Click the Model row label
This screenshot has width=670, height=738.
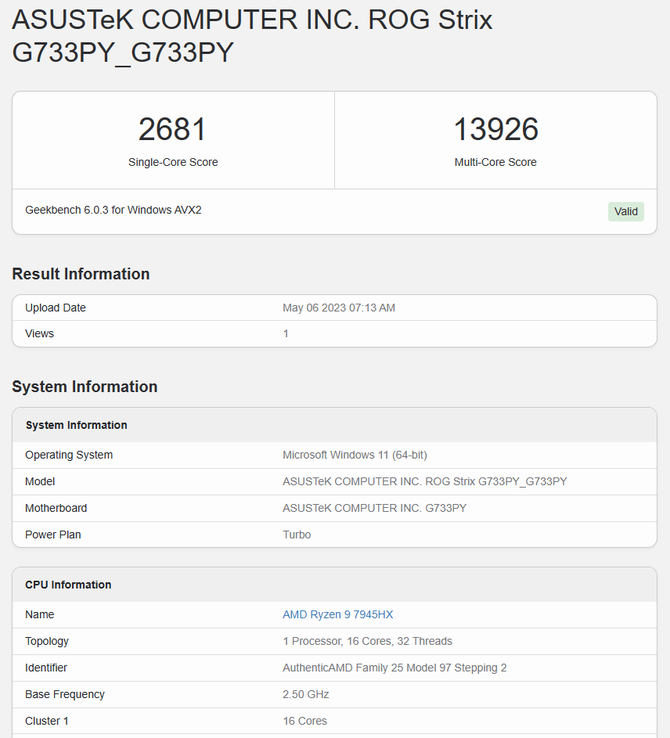(40, 481)
